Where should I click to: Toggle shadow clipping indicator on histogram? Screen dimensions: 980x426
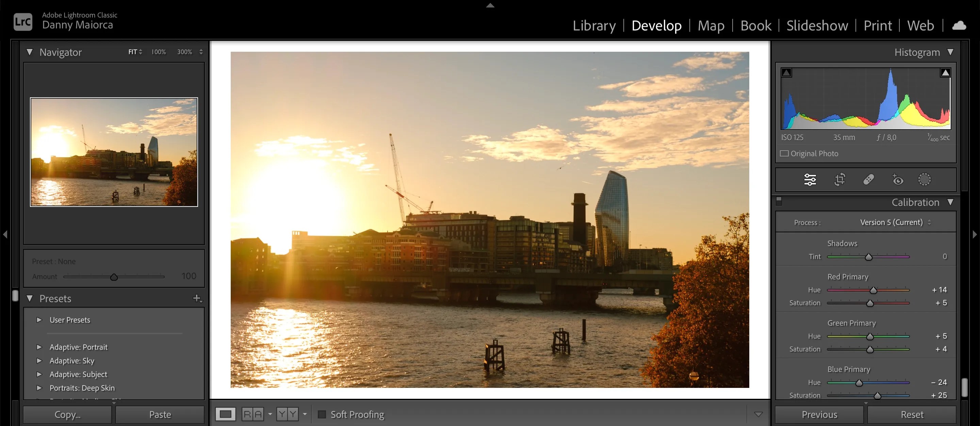pos(787,72)
